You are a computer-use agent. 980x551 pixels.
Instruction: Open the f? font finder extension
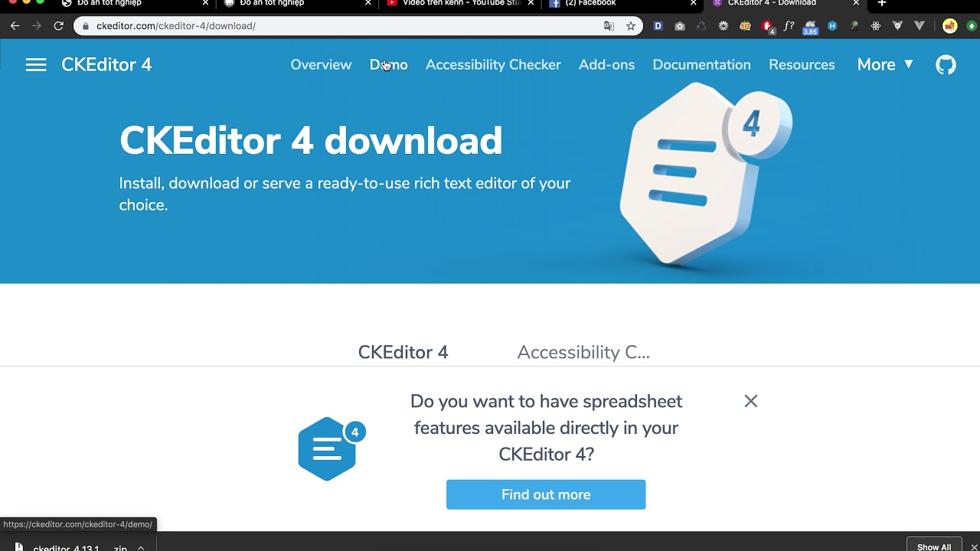point(789,26)
